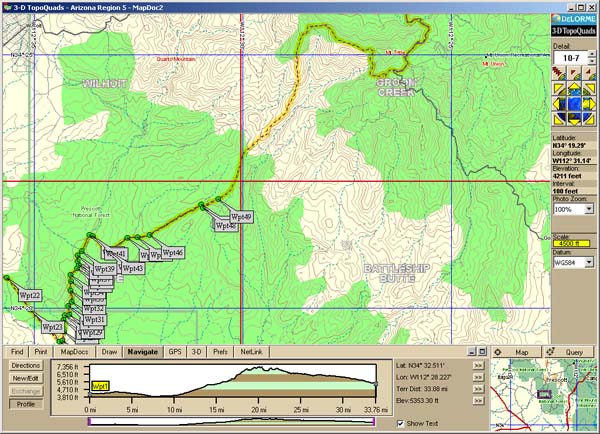Click the GROOM CREEK map label
Screen dimensions: 600x434
(x=397, y=88)
